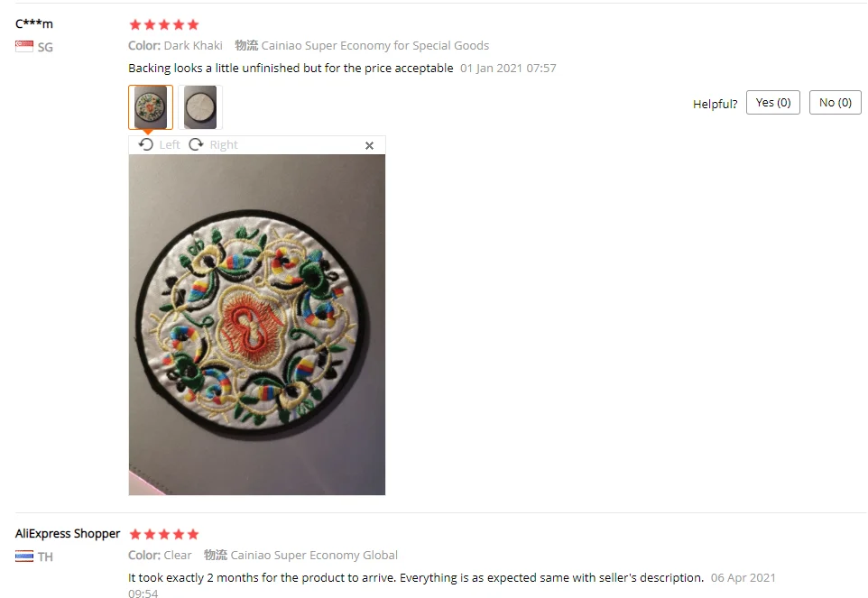868x598 pixels.
Task: Click the Right rotate label
Action: [x=224, y=145]
